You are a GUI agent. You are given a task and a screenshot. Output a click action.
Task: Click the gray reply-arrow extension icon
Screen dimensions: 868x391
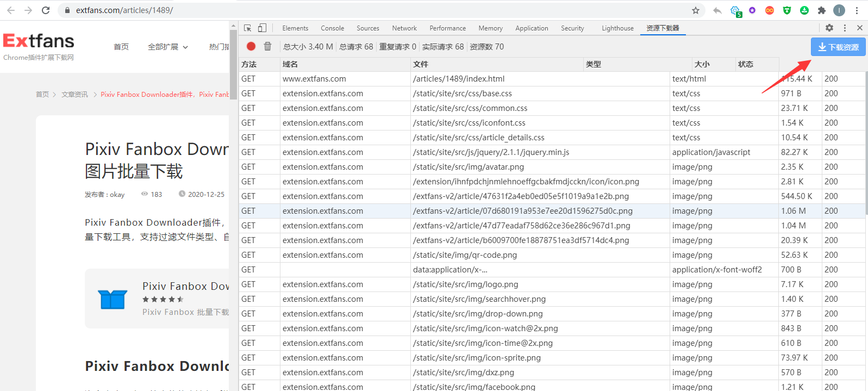click(717, 10)
